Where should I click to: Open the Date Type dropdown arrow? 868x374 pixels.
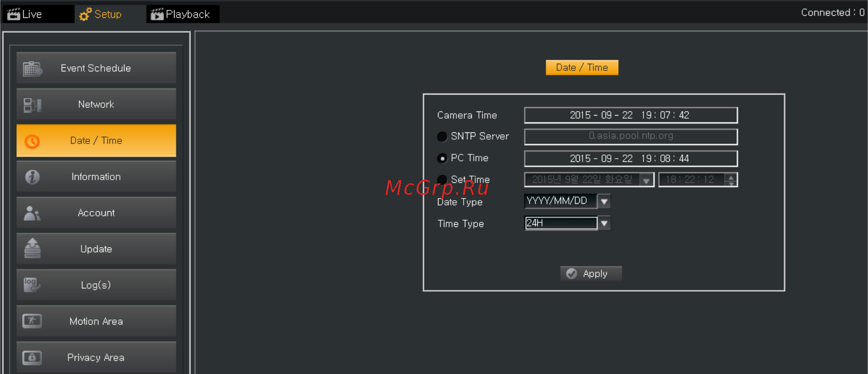coord(604,201)
